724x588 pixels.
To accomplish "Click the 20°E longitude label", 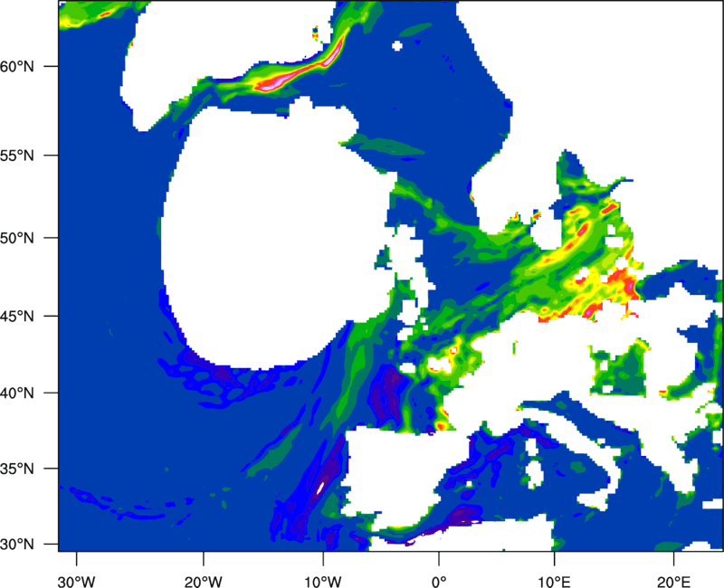I will (673, 582).
